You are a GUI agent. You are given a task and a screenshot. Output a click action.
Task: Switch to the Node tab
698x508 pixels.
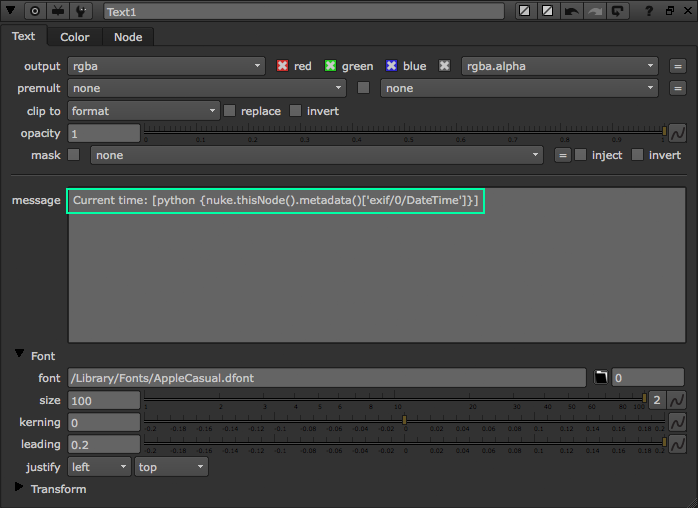[127, 37]
